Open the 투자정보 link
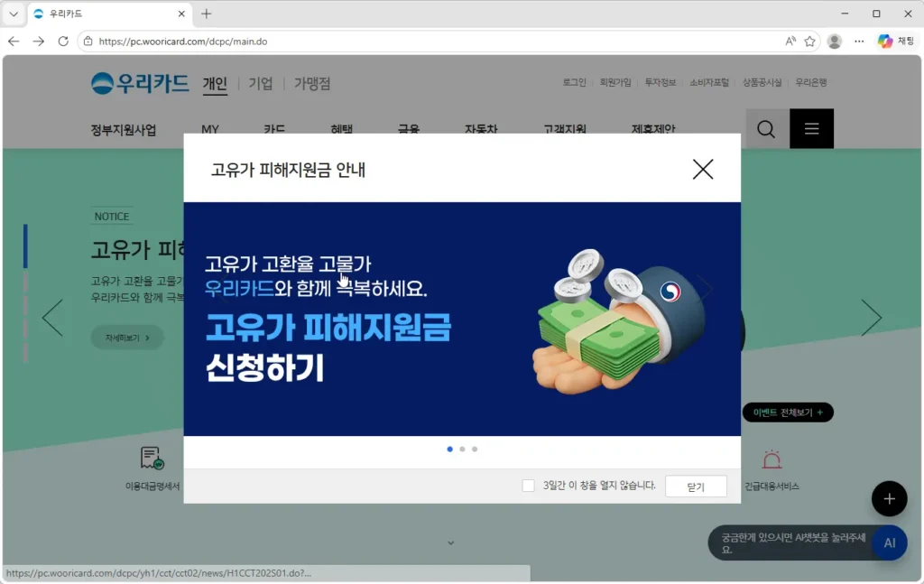The image size is (924, 584). [x=660, y=82]
